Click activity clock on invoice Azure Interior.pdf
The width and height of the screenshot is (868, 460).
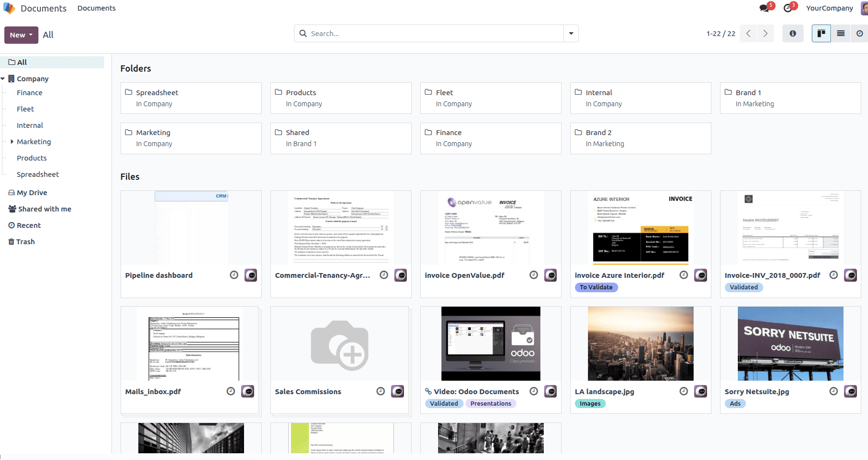pos(684,275)
